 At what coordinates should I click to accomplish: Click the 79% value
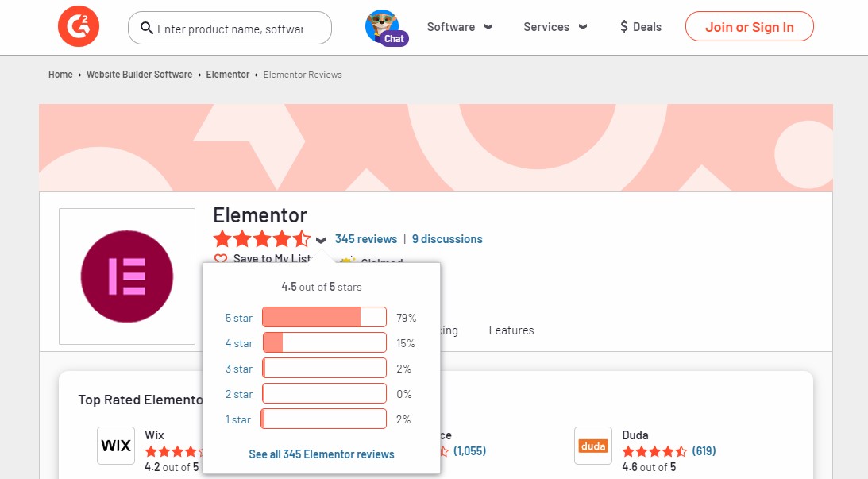(x=406, y=318)
